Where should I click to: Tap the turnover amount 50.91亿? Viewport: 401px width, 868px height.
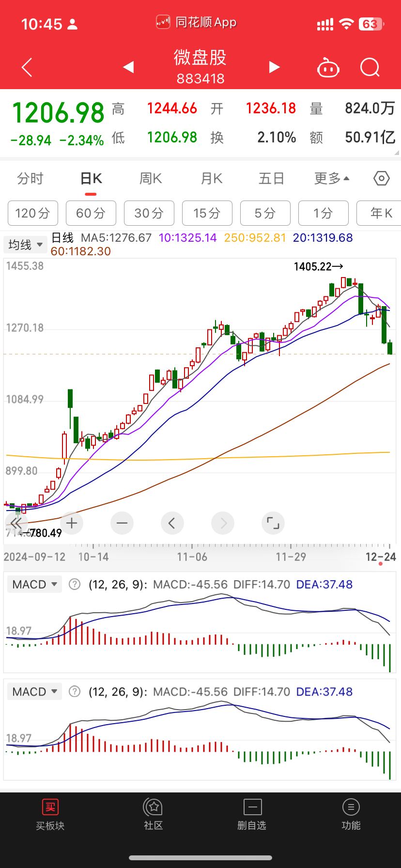tap(370, 138)
